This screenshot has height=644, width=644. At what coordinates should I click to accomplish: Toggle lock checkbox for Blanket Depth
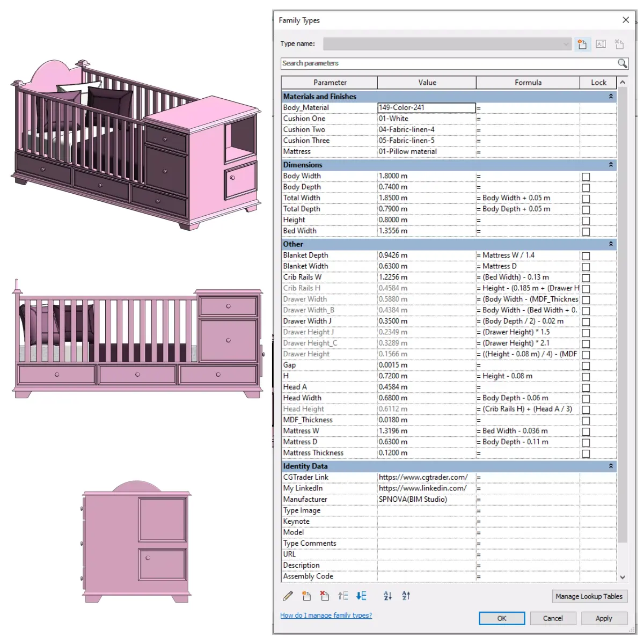tap(586, 256)
